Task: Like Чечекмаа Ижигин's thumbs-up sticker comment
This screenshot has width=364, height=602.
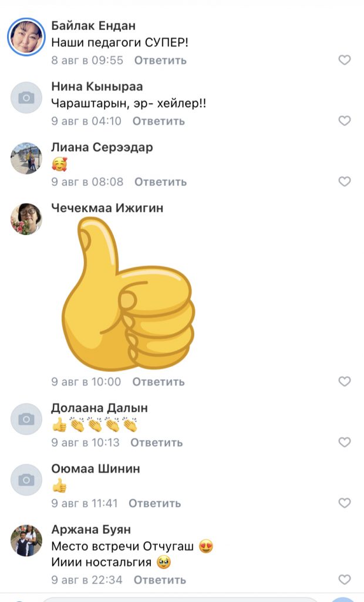Action: (x=345, y=381)
